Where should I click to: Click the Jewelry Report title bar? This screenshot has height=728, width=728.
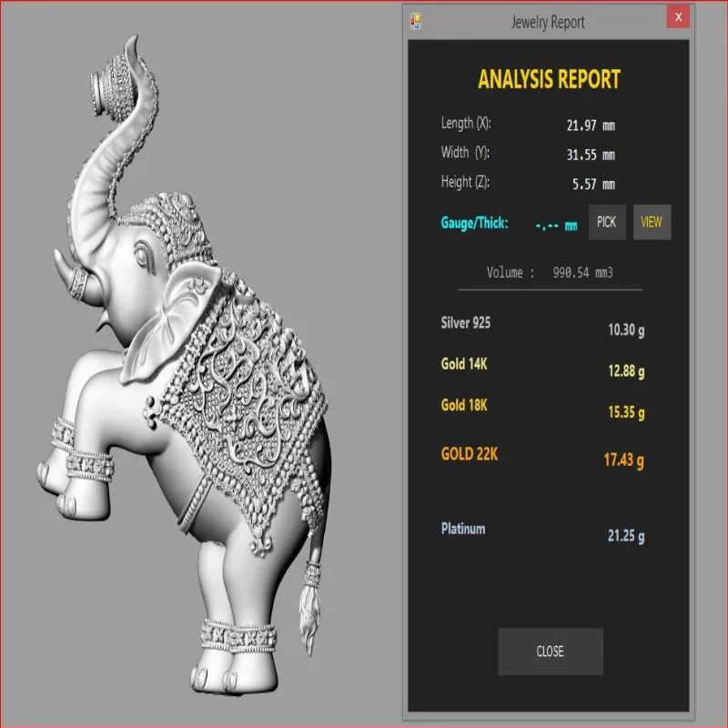pos(548,22)
